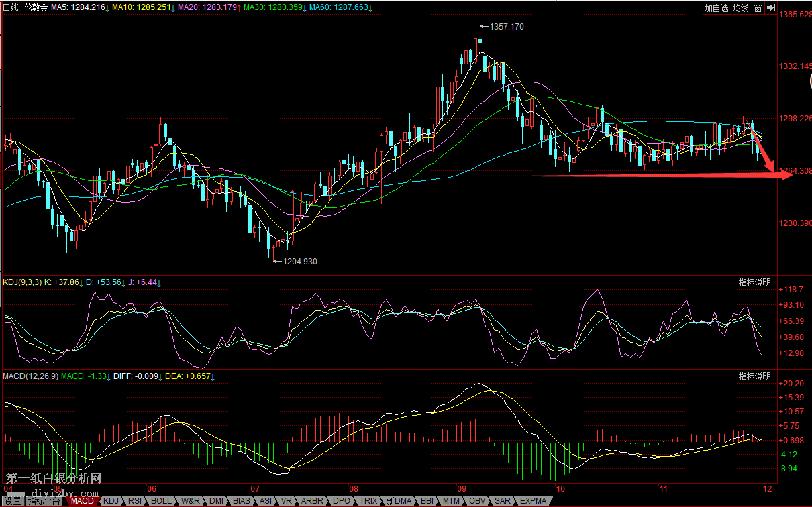This screenshot has height=507, width=812.
Task: Click the DEA: +0.657 value
Action: pos(188,376)
